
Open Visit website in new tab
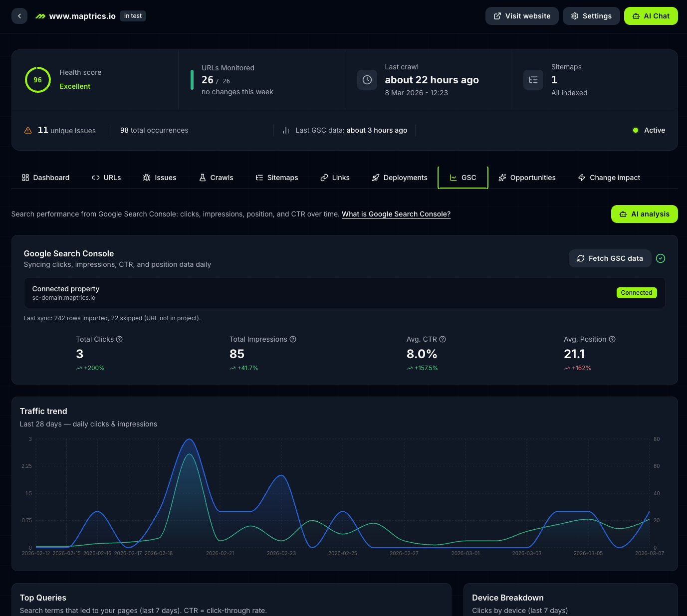(x=522, y=16)
